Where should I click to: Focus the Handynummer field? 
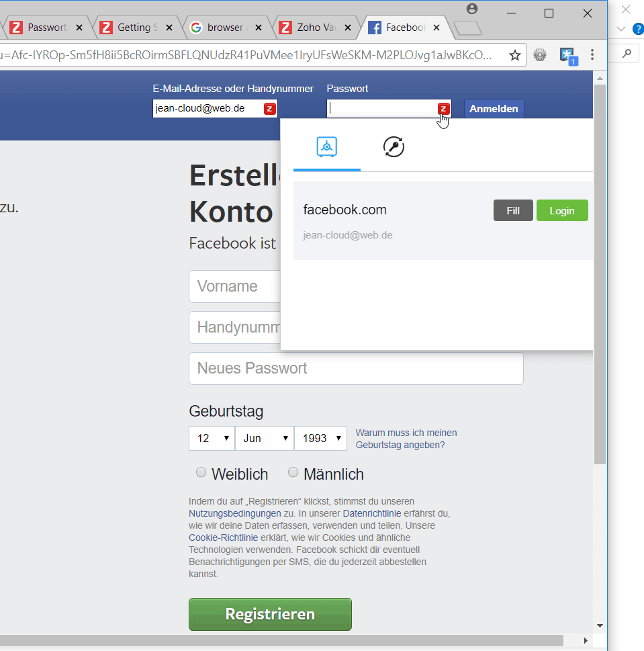(x=235, y=328)
